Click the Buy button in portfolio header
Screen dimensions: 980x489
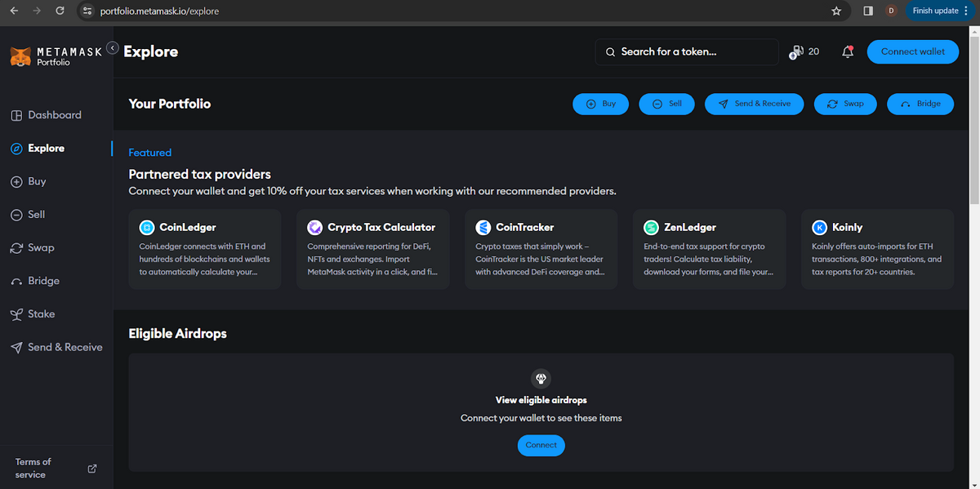[601, 104]
